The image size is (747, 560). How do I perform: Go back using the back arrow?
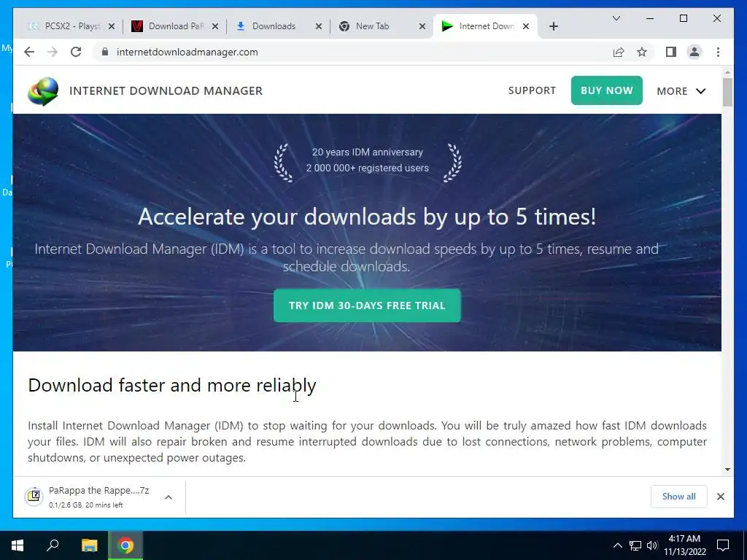(x=29, y=52)
